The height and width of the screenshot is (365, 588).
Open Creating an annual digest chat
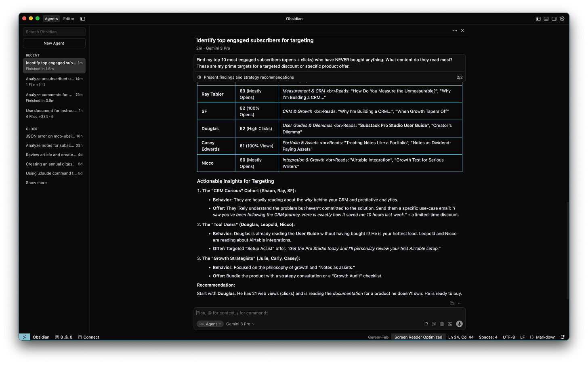[x=54, y=164]
